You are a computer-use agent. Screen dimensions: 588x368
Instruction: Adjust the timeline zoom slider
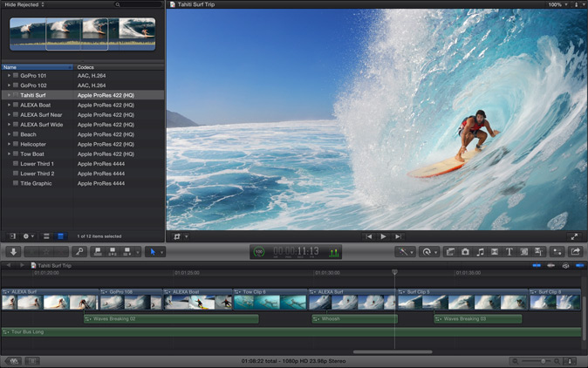[544, 361]
